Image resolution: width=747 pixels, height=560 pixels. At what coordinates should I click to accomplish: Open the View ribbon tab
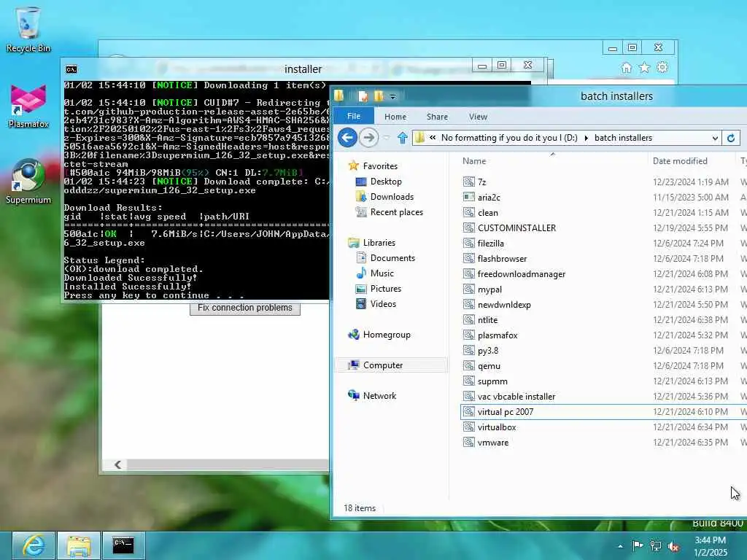(x=478, y=117)
